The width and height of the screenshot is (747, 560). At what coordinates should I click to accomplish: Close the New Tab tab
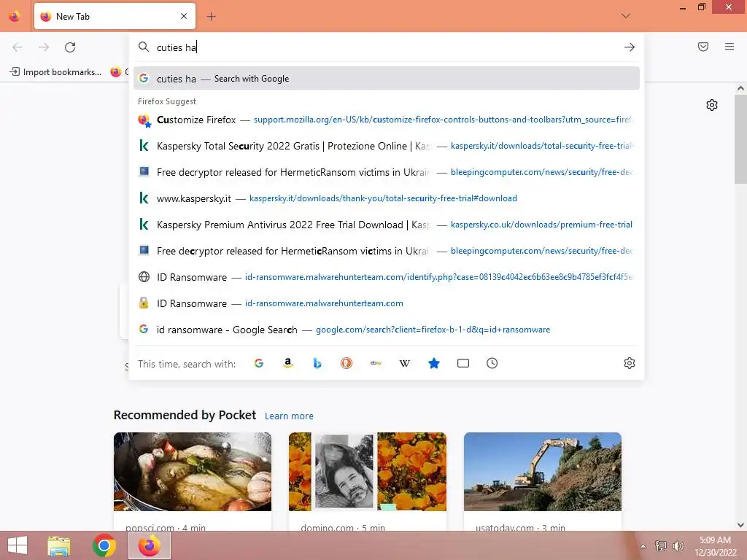[184, 16]
